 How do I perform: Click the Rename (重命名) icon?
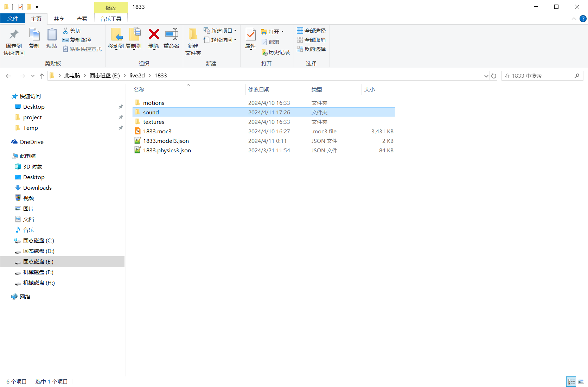pyautogui.click(x=171, y=34)
